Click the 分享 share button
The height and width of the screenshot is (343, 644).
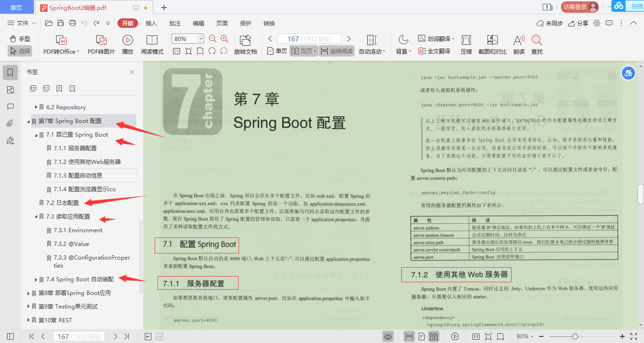578,23
